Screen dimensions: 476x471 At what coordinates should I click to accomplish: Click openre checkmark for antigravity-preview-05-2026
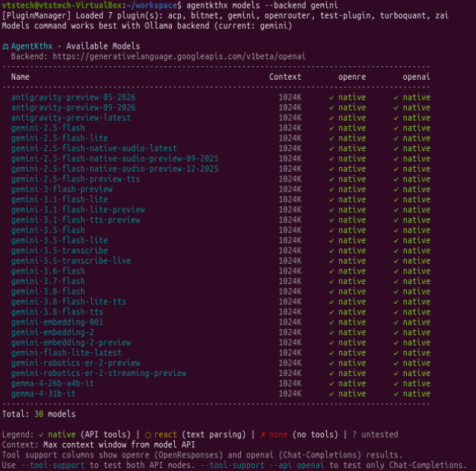pyautogui.click(x=332, y=98)
